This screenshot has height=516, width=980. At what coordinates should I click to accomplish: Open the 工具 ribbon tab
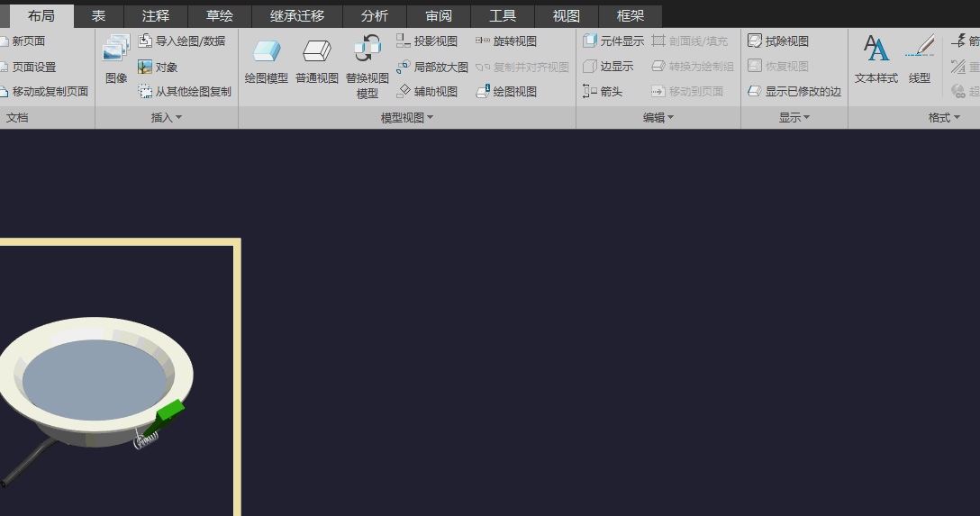click(503, 16)
